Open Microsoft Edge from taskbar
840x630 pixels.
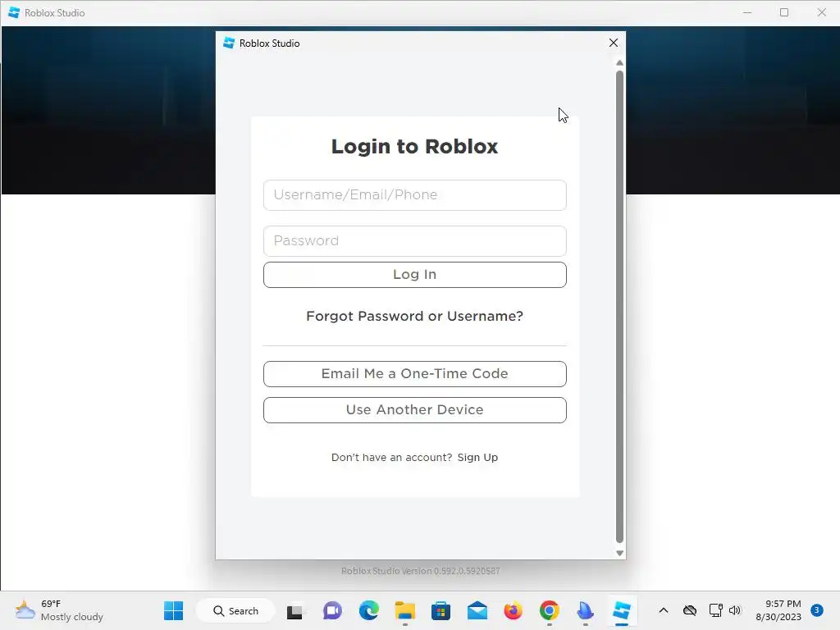pyautogui.click(x=368, y=610)
